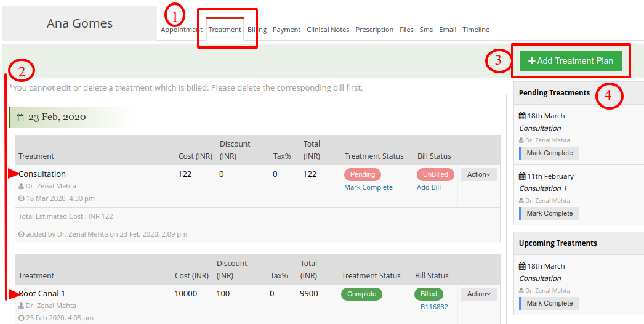Open the Appointment tab
This screenshot has width=644, height=324.
[182, 30]
